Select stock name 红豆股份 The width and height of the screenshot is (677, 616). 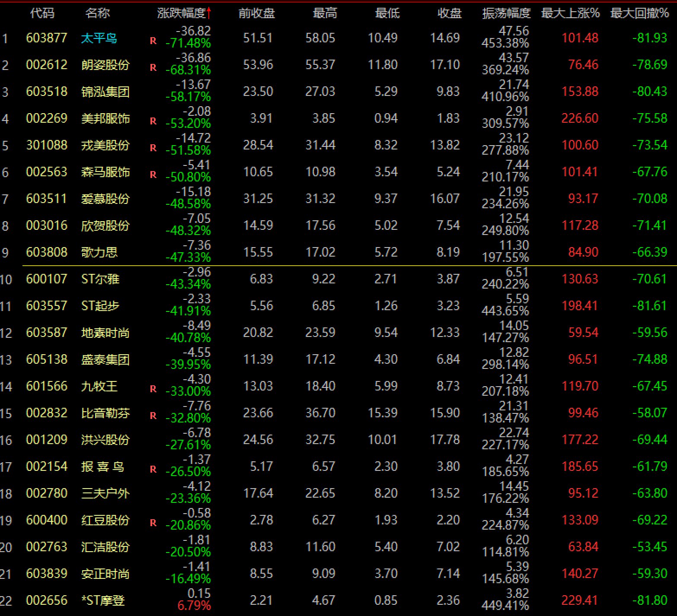click(x=105, y=520)
